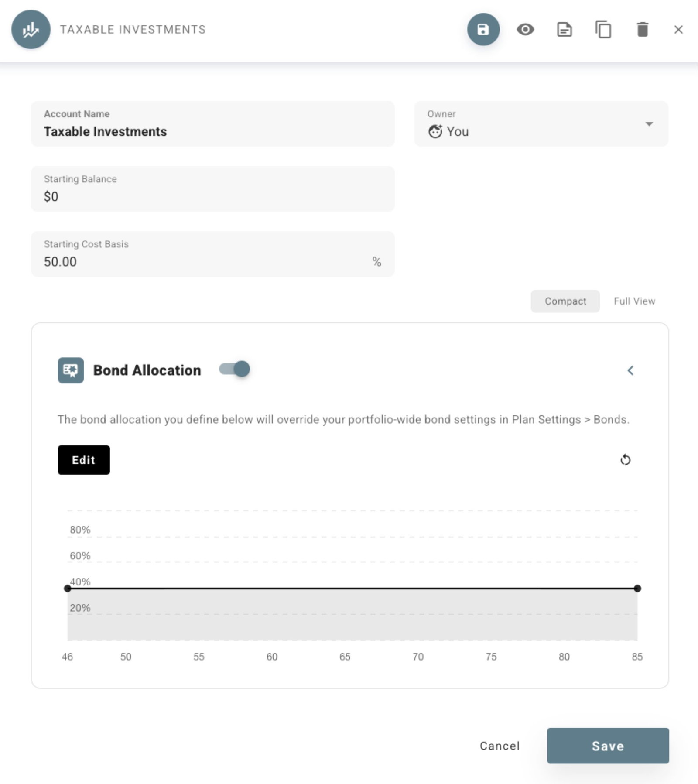This screenshot has width=698, height=784.
Task: Click Cancel to discard changes
Action: [x=500, y=746]
